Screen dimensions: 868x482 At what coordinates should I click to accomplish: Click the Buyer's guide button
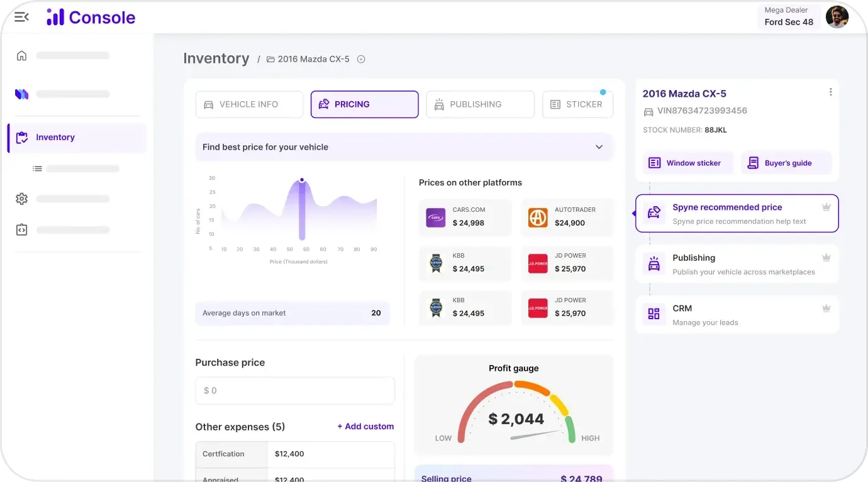(786, 163)
